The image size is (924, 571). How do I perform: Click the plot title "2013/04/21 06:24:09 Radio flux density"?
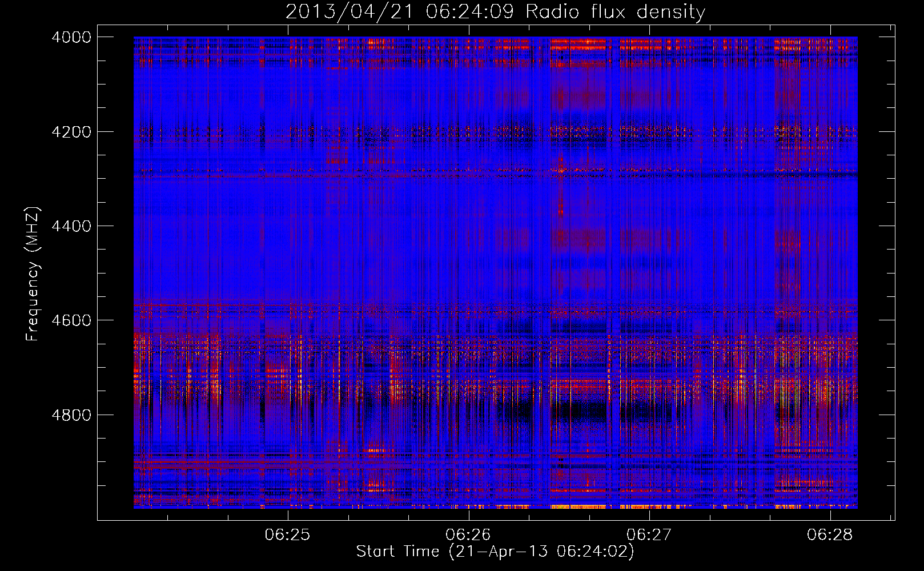495,11
